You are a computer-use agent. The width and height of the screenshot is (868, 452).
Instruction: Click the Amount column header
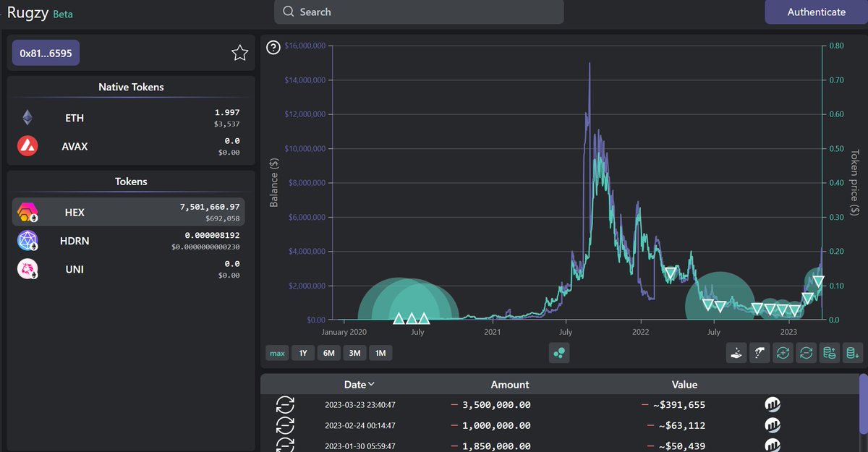click(x=510, y=385)
